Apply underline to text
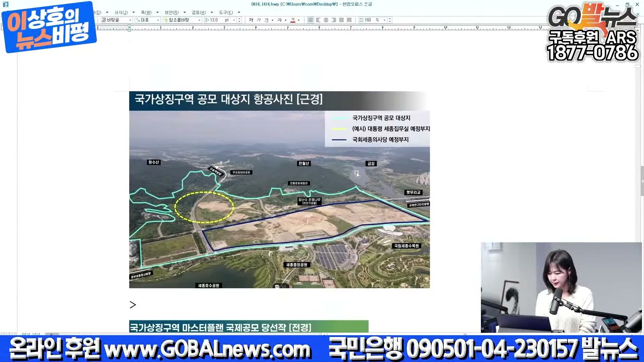Viewport: 644px width, 362px height. (266, 20)
